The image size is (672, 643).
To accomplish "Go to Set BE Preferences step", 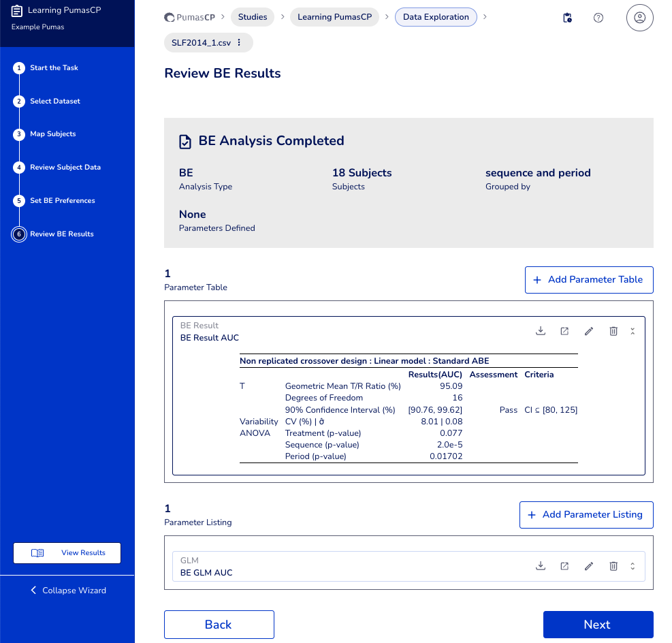I will click(62, 201).
